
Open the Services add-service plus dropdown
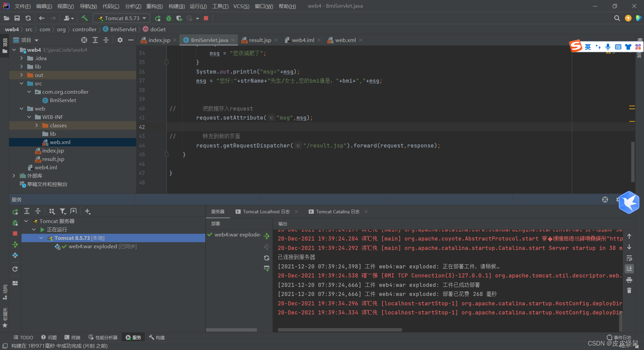pos(88,211)
